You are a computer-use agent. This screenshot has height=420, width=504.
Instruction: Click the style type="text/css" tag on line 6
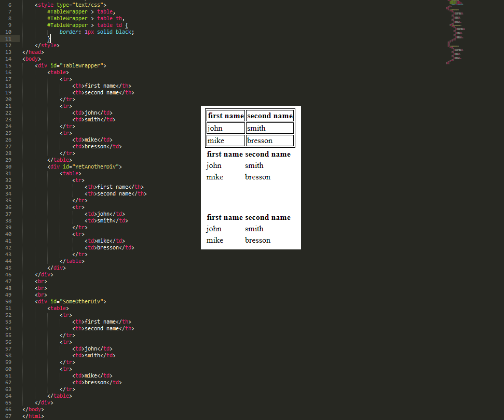[71, 5]
